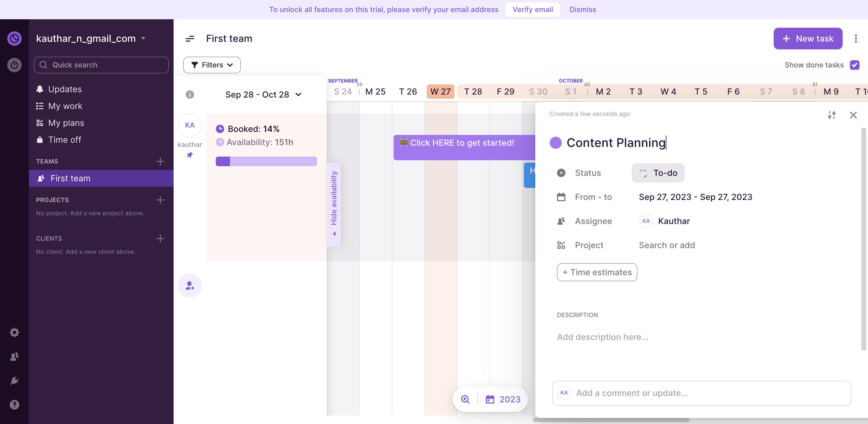The height and width of the screenshot is (424, 868).
Task: Click the add team member icon
Action: pos(190,285)
